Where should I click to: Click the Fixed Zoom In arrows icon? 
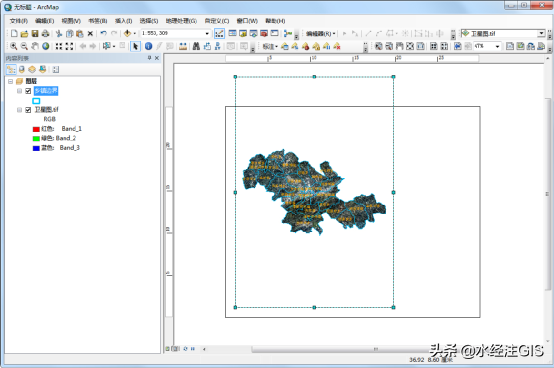(x=59, y=46)
